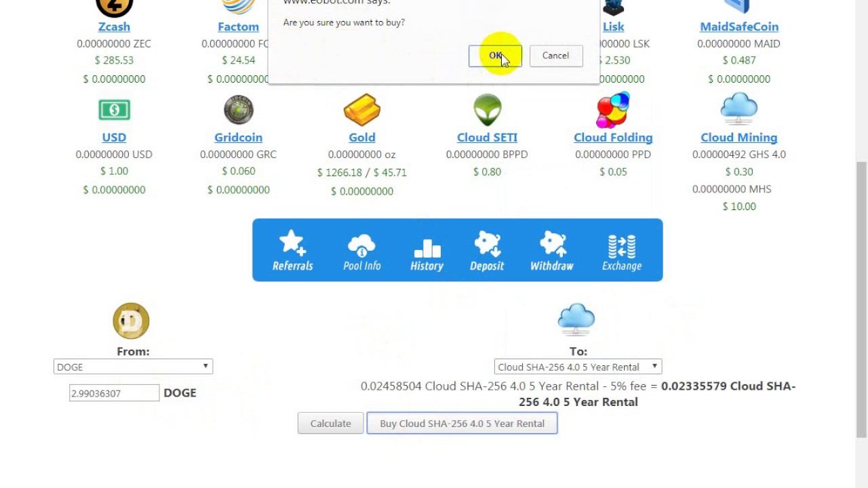Image resolution: width=868 pixels, height=488 pixels.
Task: Open History from the blue menu
Action: tap(427, 253)
